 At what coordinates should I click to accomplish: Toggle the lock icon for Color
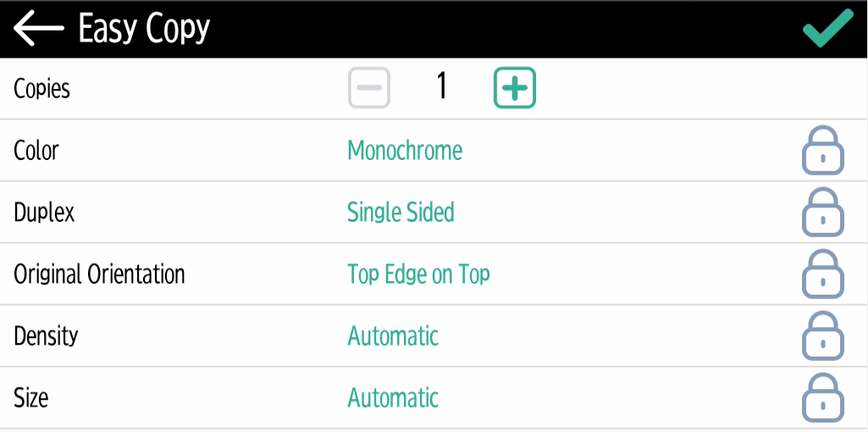point(822,151)
